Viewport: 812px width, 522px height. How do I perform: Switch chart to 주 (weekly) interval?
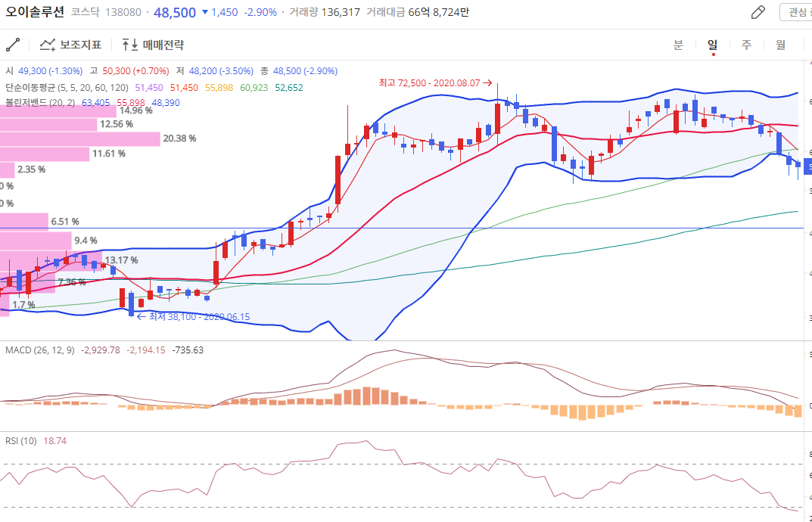(746, 45)
